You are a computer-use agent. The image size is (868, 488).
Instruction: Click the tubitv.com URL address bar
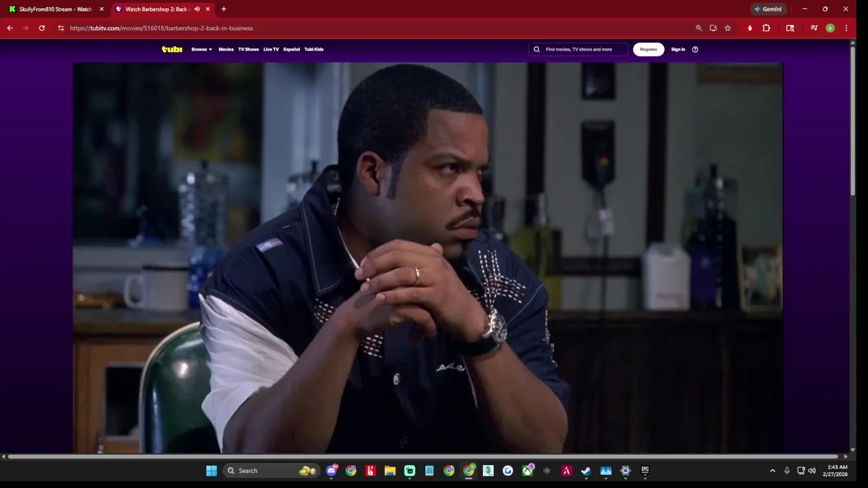(x=161, y=28)
